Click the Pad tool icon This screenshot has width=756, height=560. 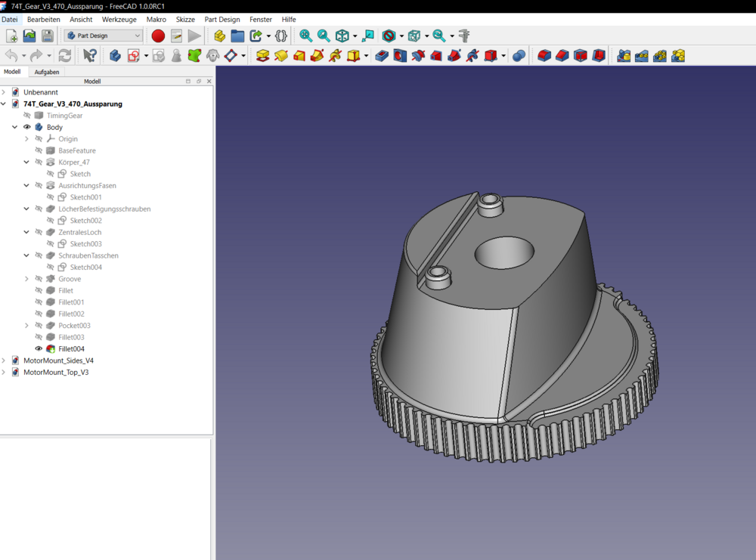(x=262, y=56)
